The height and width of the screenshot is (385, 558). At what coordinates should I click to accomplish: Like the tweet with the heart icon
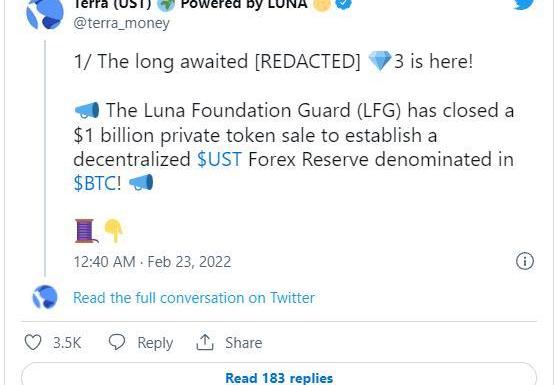coord(33,343)
